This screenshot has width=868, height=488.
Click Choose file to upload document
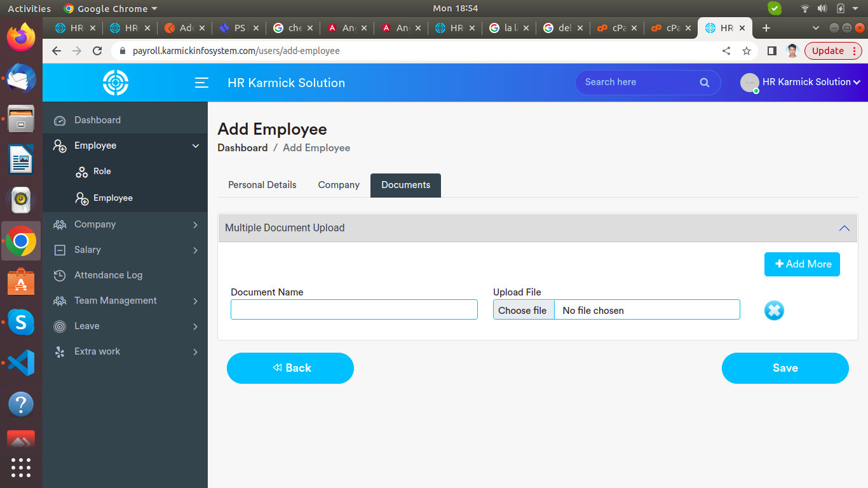[522, 310]
